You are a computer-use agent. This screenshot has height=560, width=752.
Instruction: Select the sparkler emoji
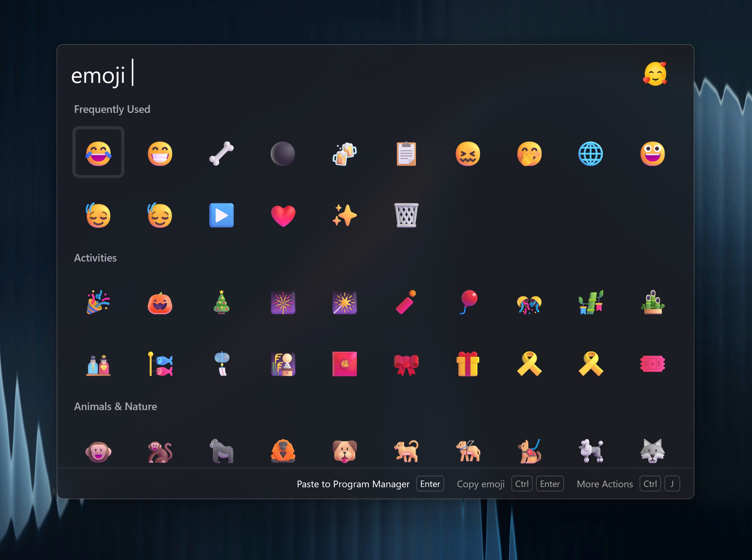pos(345,302)
